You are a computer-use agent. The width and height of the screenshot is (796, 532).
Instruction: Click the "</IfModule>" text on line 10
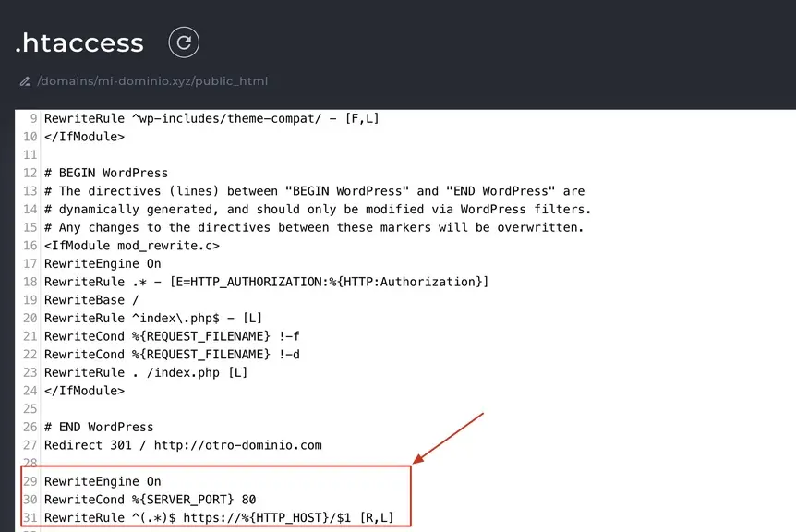(x=84, y=137)
